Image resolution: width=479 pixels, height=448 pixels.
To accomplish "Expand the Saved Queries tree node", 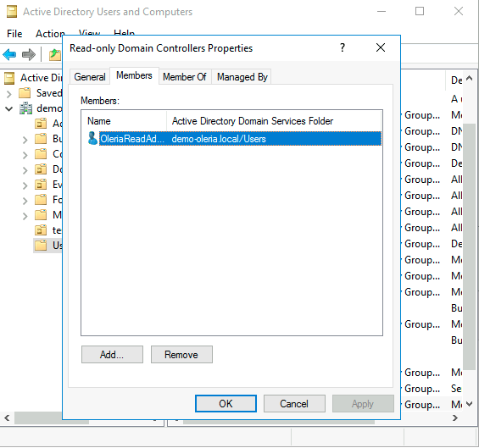I will coord(8,94).
